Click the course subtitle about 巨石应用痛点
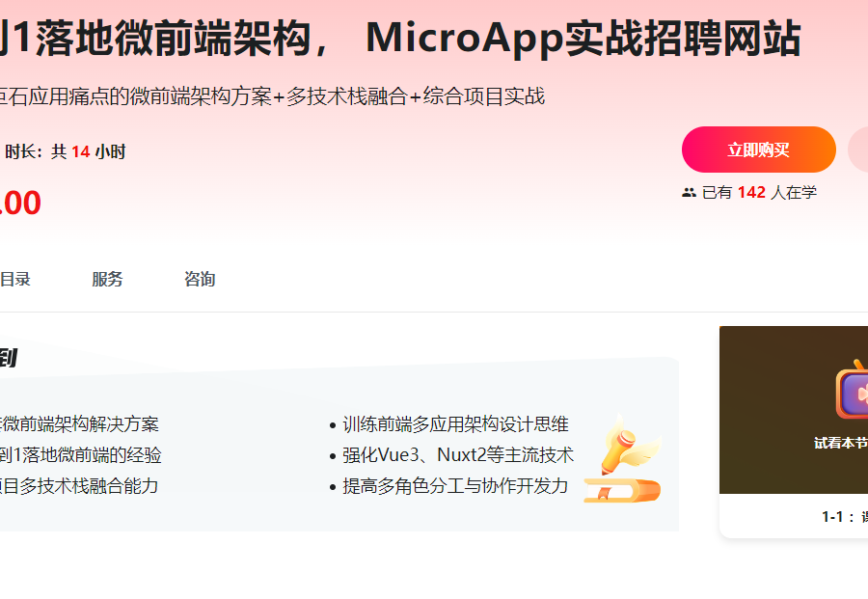 [x=273, y=95]
